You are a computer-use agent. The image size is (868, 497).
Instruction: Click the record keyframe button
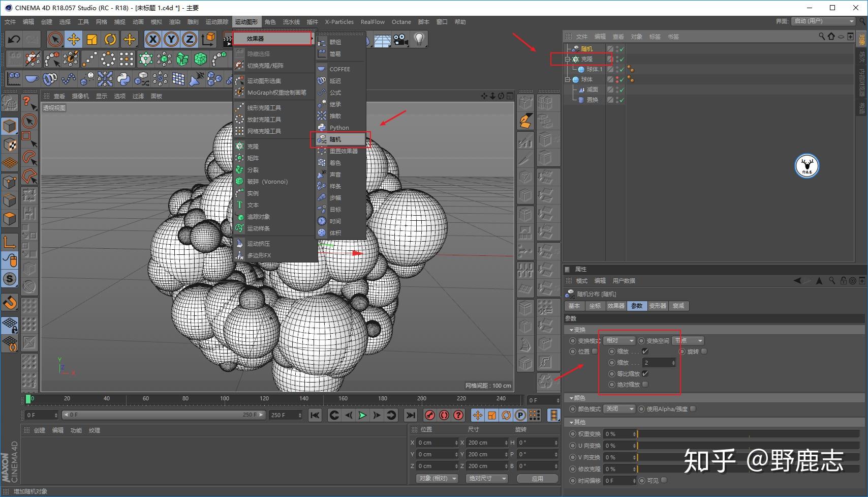(x=429, y=415)
